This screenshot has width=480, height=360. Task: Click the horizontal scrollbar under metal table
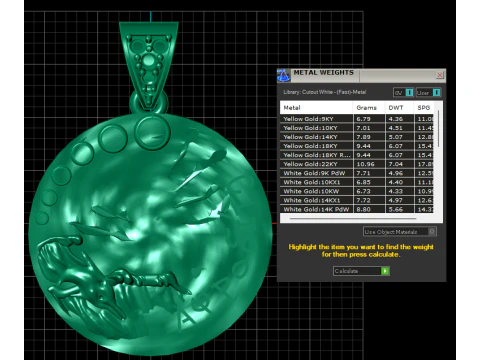click(353, 219)
